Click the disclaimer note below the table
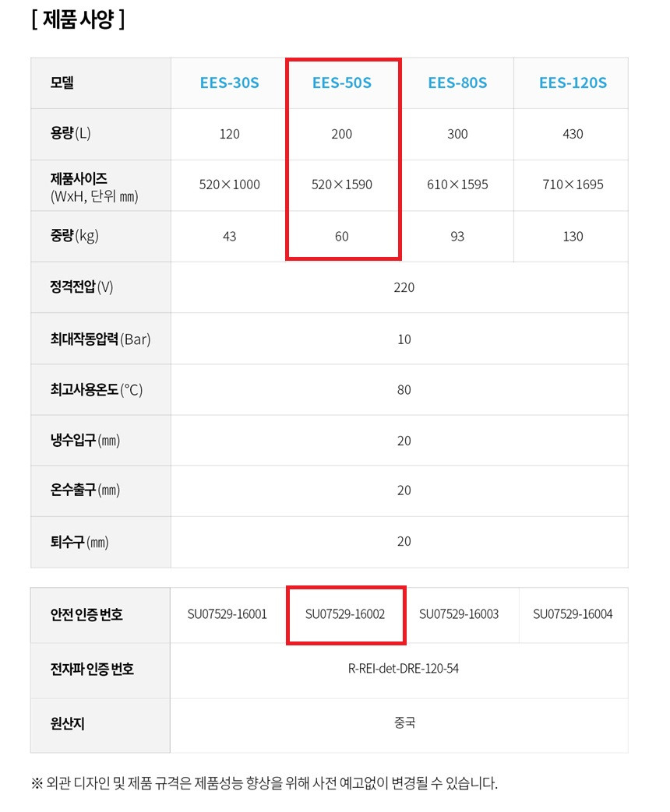The height and width of the screenshot is (812, 670). (x=264, y=783)
